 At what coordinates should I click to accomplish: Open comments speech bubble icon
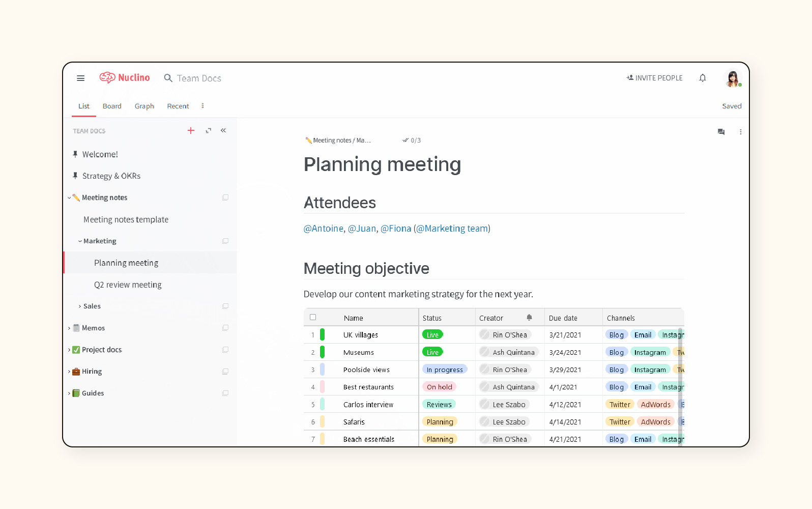(x=721, y=132)
